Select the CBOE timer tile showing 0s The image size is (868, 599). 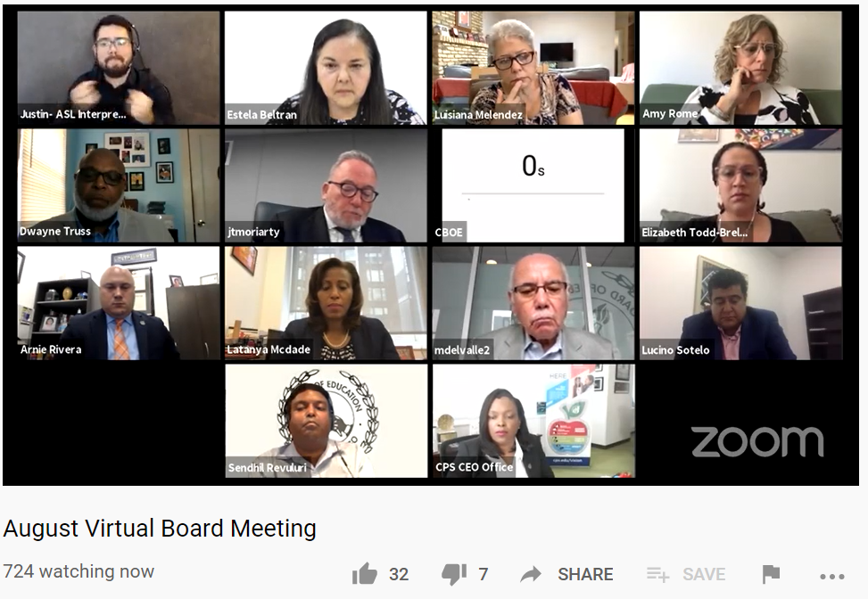click(533, 185)
